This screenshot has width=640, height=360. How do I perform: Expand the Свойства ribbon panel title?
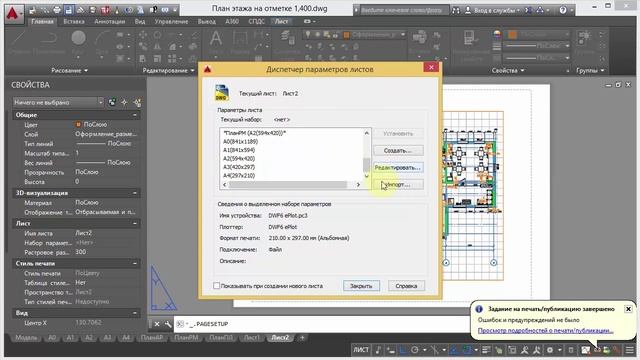pos(508,71)
